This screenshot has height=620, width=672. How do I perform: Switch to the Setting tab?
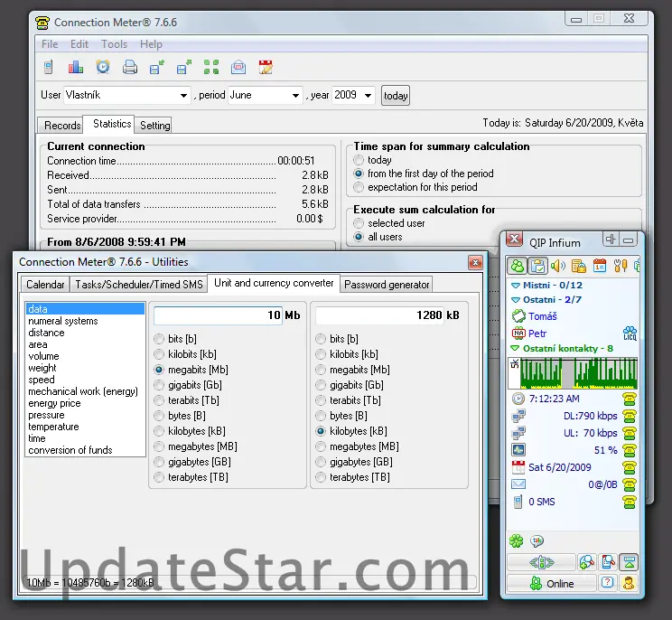click(154, 126)
